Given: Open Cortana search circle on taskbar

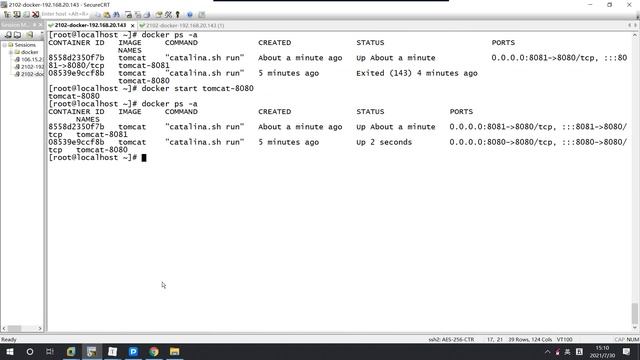Looking at the screenshot, I should click(30, 352).
